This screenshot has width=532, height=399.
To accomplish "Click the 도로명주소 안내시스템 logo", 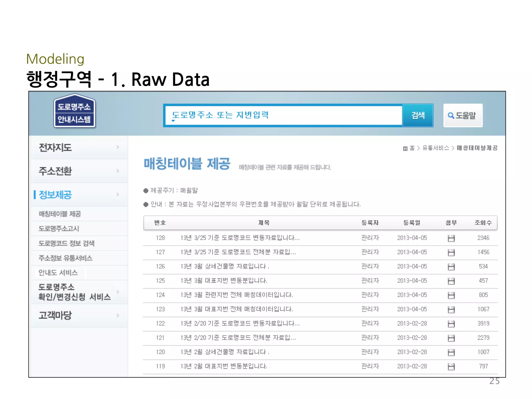I will click(75, 111).
